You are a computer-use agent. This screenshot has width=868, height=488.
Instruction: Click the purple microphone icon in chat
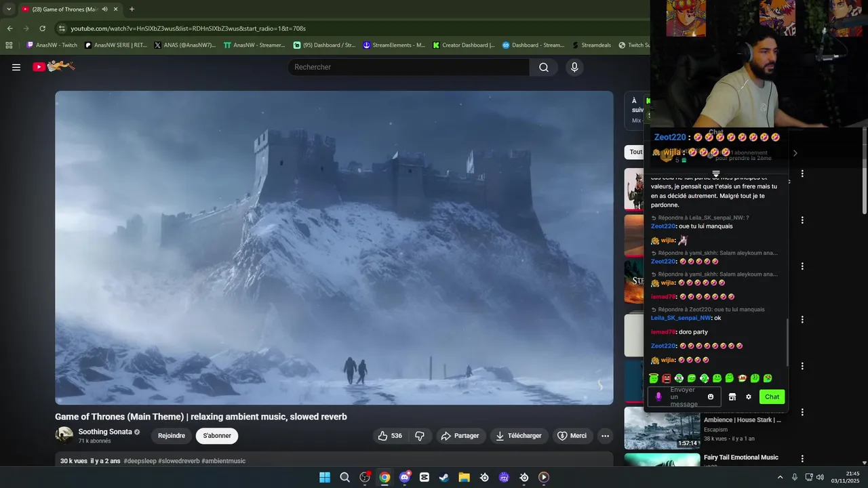[658, 397]
